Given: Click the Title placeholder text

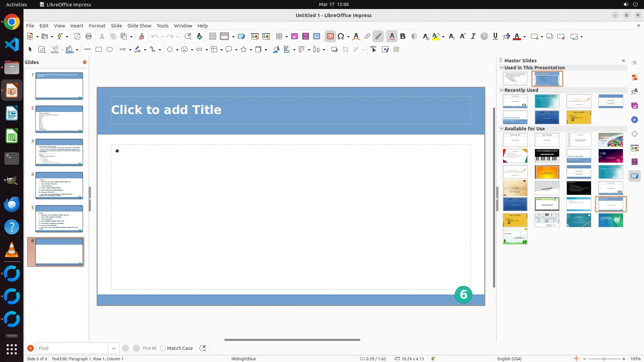Looking at the screenshot, I should point(166,110).
